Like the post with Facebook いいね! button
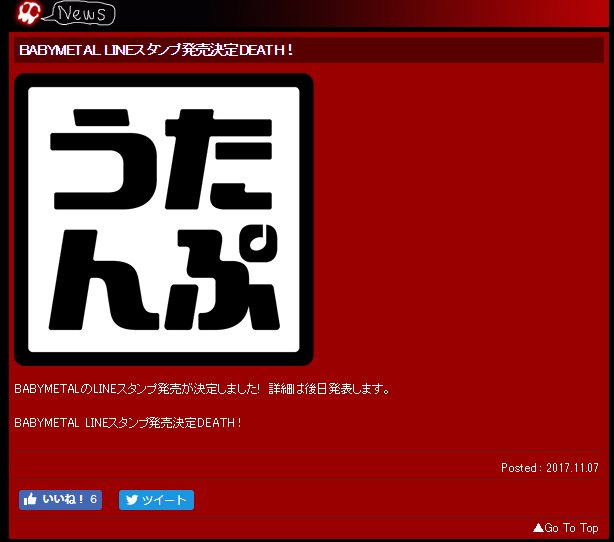This screenshot has height=542, width=614. coord(60,500)
